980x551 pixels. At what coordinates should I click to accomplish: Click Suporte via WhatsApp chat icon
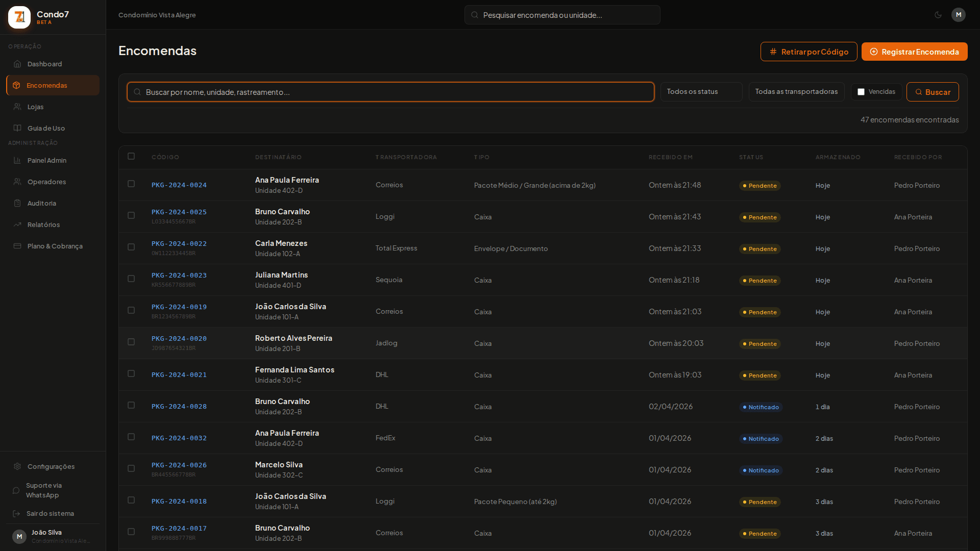tap(16, 490)
